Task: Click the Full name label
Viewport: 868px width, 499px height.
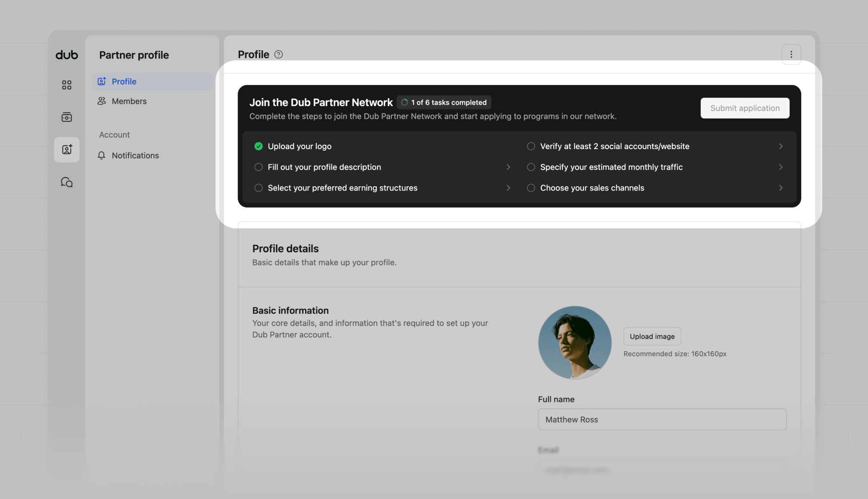Action: point(556,399)
